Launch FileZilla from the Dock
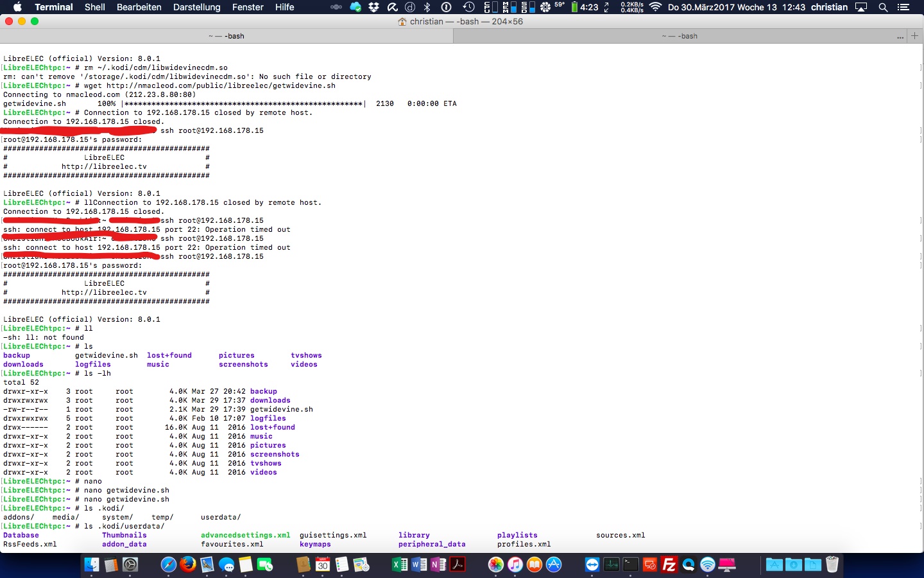 point(669,565)
